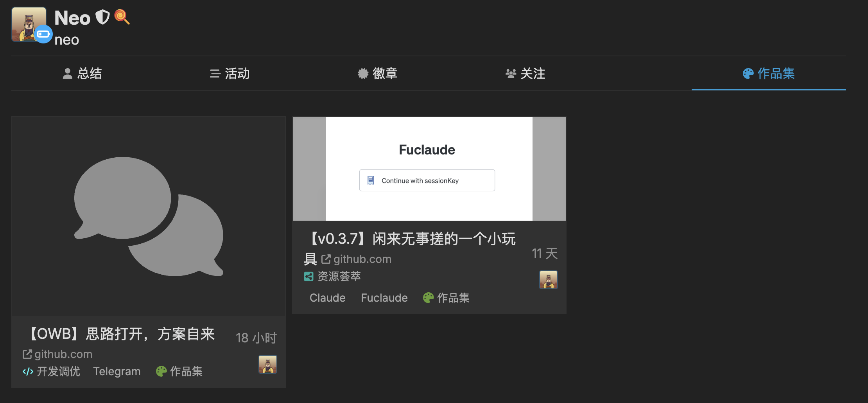Screen dimensions: 868x403
Task: Click the users icon on 关注 tab
Action: click(511, 74)
